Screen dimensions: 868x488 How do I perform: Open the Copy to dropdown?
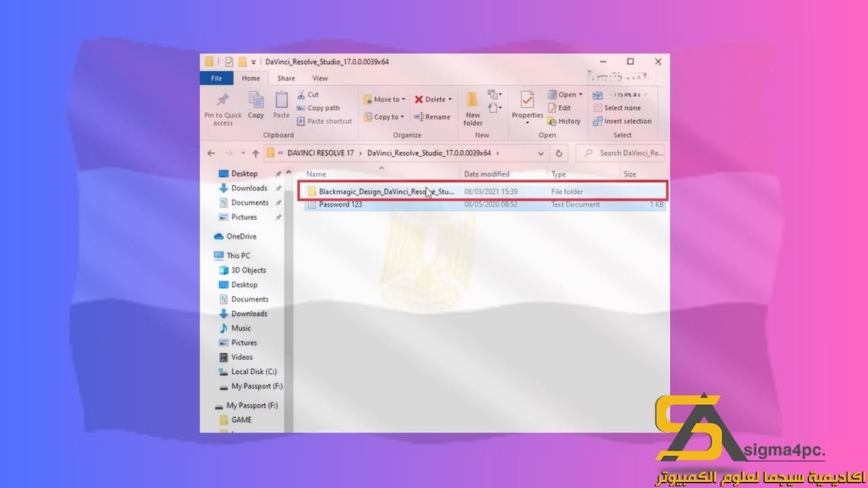coord(384,117)
